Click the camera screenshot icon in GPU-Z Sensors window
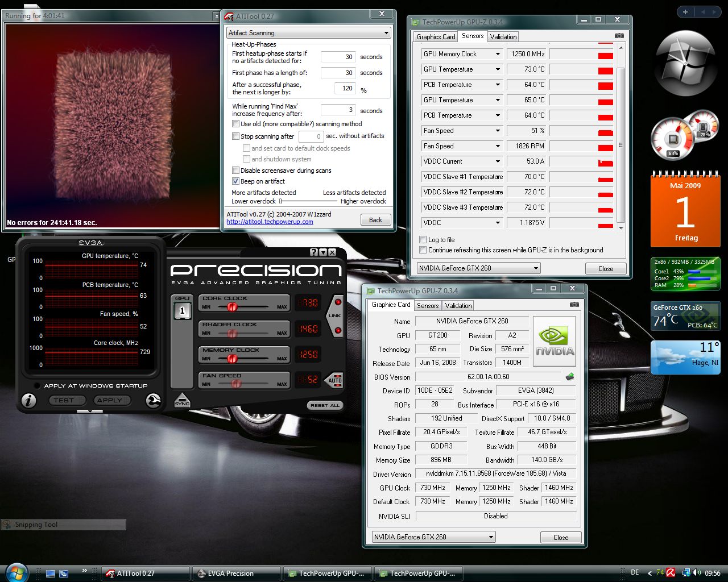Screen dimensions: 728x582 tap(619, 36)
